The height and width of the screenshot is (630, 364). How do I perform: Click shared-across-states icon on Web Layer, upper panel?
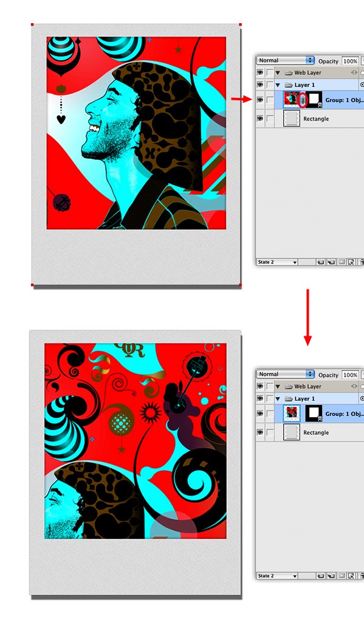tap(354, 73)
